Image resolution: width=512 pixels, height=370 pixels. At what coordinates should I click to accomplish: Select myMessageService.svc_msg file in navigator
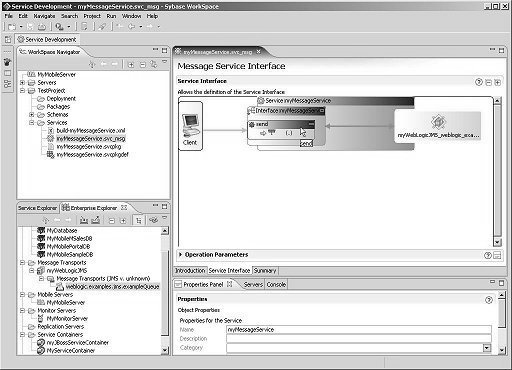(91, 139)
